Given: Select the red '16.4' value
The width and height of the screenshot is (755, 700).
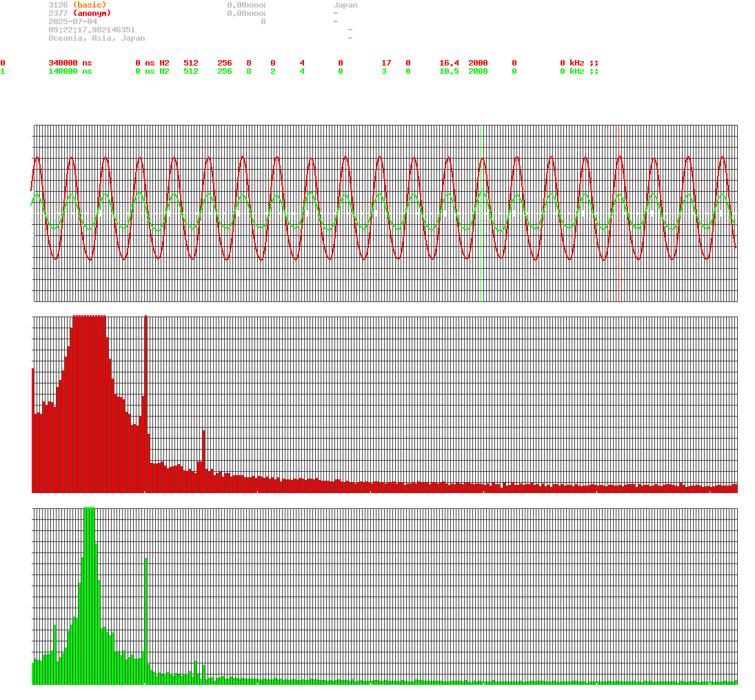Looking at the screenshot, I should (x=449, y=63).
